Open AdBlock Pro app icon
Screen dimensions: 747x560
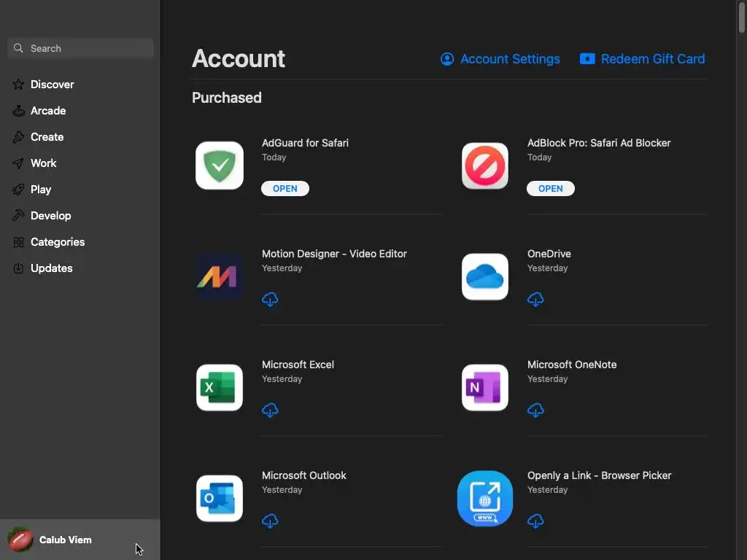[x=485, y=166]
